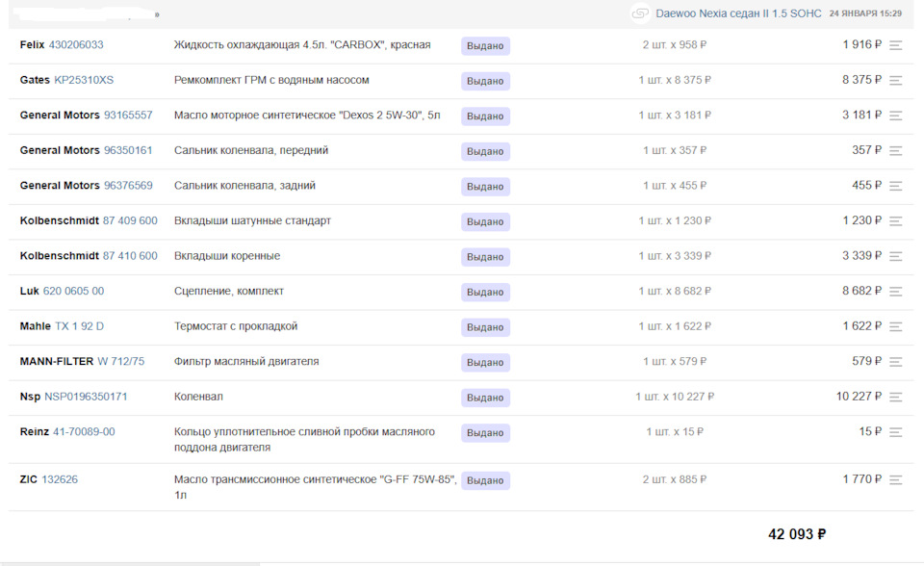Open part number TX 1 92 D link

click(80, 326)
